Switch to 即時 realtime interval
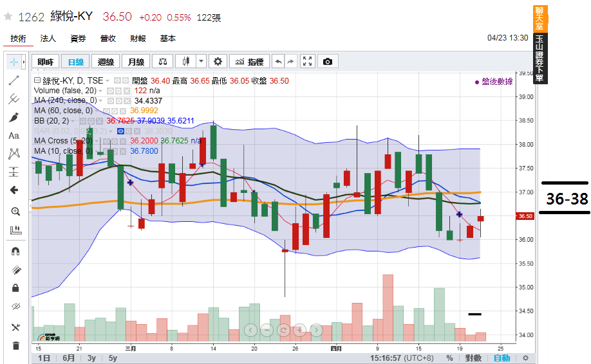Viewport: 591px width, 364px height. [x=46, y=62]
